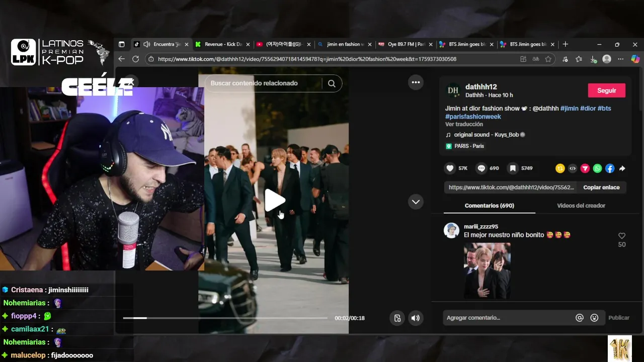Image resolution: width=644 pixels, height=362 pixels.
Task: Switch to Comentarios (690) tab
Action: point(489,206)
